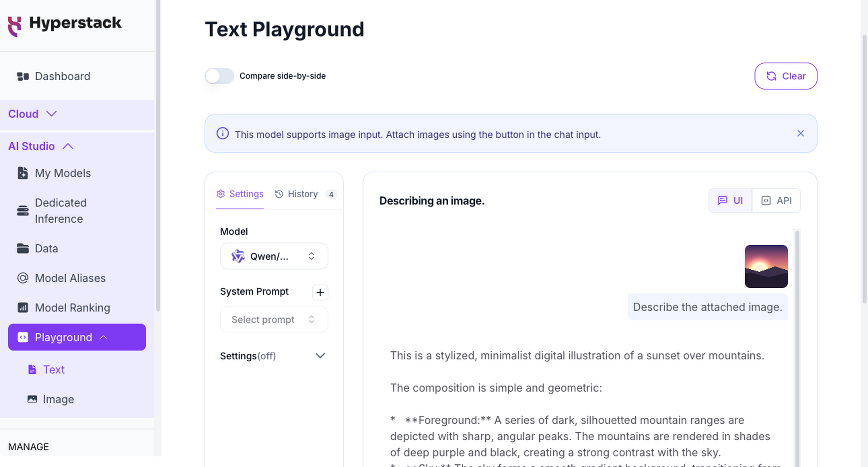This screenshot has height=467, width=868.
Task: Open the Data section
Action: click(x=77, y=248)
